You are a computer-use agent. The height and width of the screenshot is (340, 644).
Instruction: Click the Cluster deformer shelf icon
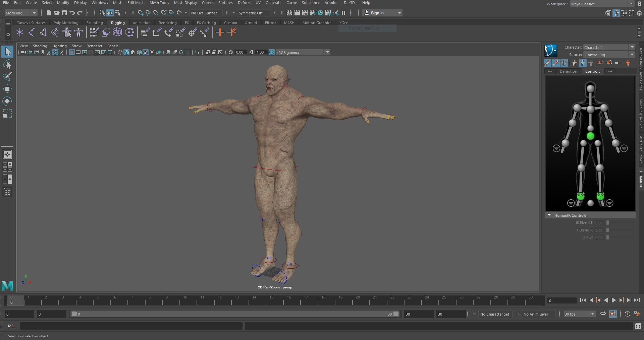click(x=129, y=32)
